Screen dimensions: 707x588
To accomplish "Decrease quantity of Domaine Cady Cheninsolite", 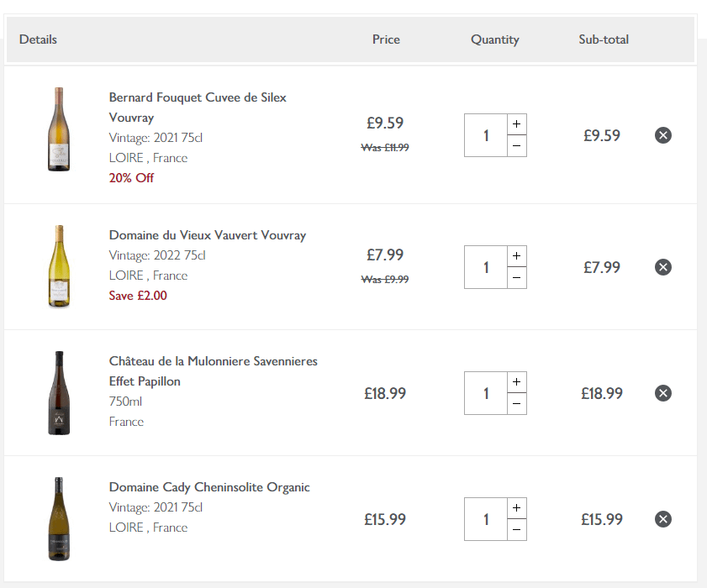I will 516,530.
